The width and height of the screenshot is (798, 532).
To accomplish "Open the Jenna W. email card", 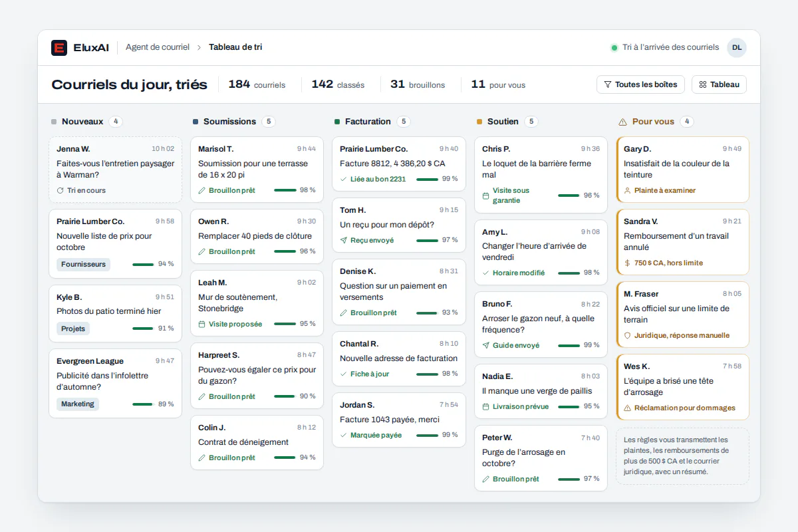I will (x=115, y=170).
